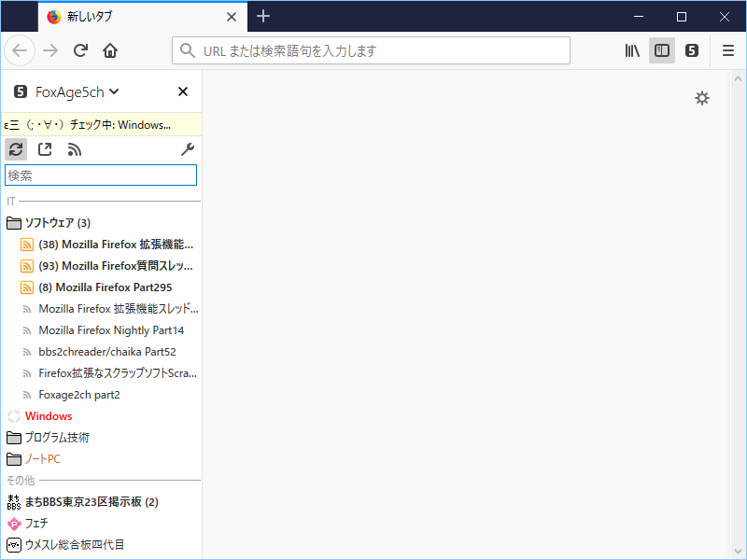Screen dimensions: 747x560
Task: Click the まちBBS board icon
Action: coord(14,502)
